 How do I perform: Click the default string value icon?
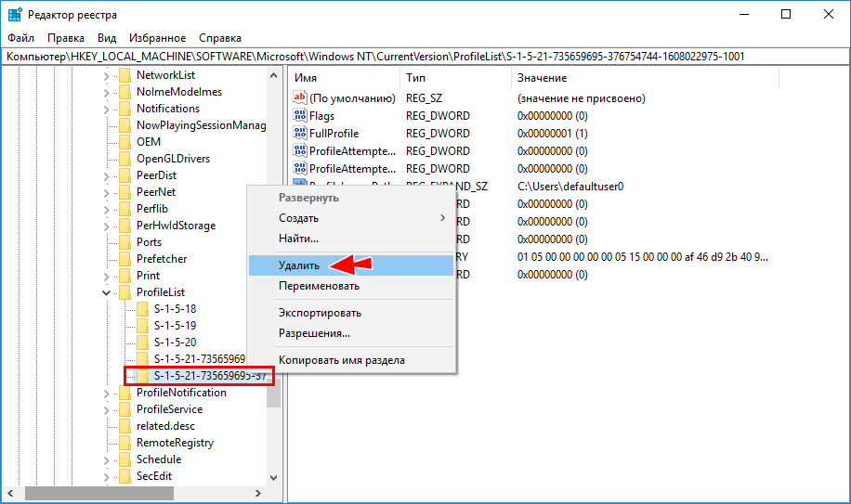pos(300,98)
